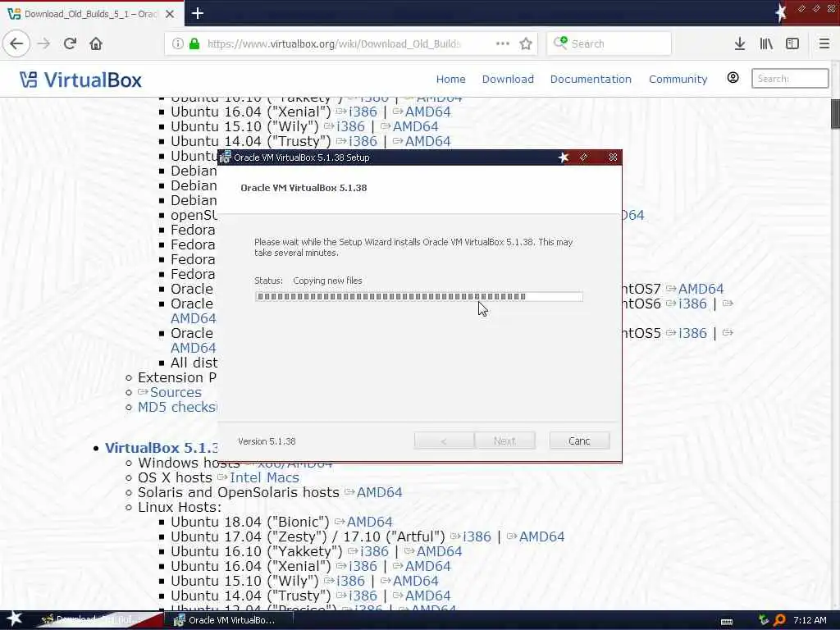
Task: Open the library icon in toolbar
Action: click(x=766, y=43)
